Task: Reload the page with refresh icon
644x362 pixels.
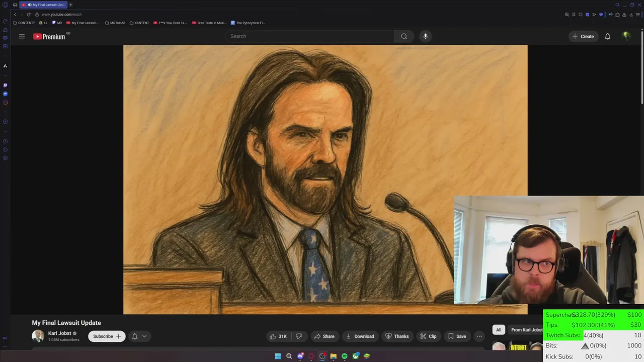Action: tap(29, 15)
